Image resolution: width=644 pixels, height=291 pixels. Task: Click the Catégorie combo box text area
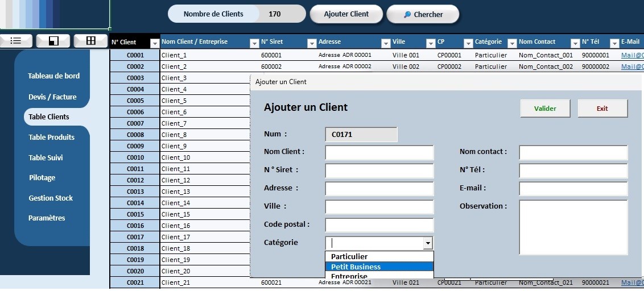click(x=374, y=243)
